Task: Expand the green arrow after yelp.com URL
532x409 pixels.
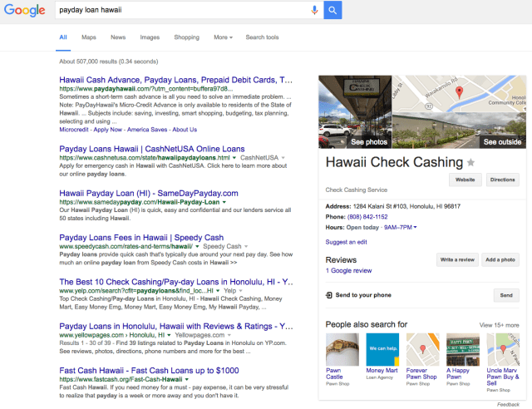Action: pos(218,291)
